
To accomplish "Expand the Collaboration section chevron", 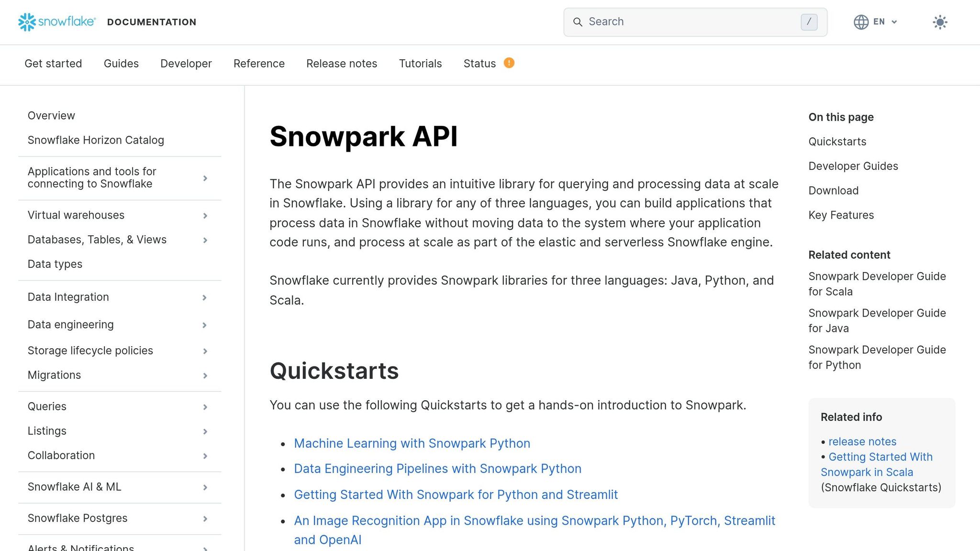I will pos(205,456).
